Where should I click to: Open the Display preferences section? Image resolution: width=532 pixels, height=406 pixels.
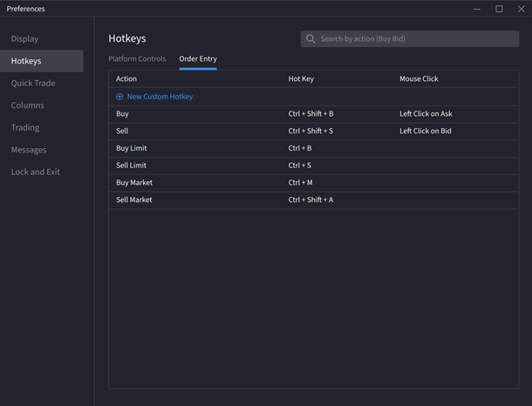click(24, 39)
